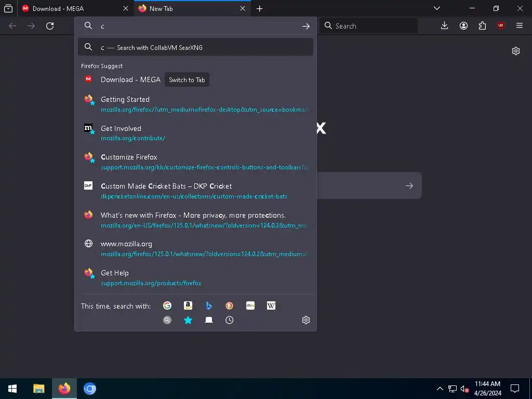532x399 pixels.
Task: Open the www.mozilla.org suggestion
Action: [x=195, y=249]
